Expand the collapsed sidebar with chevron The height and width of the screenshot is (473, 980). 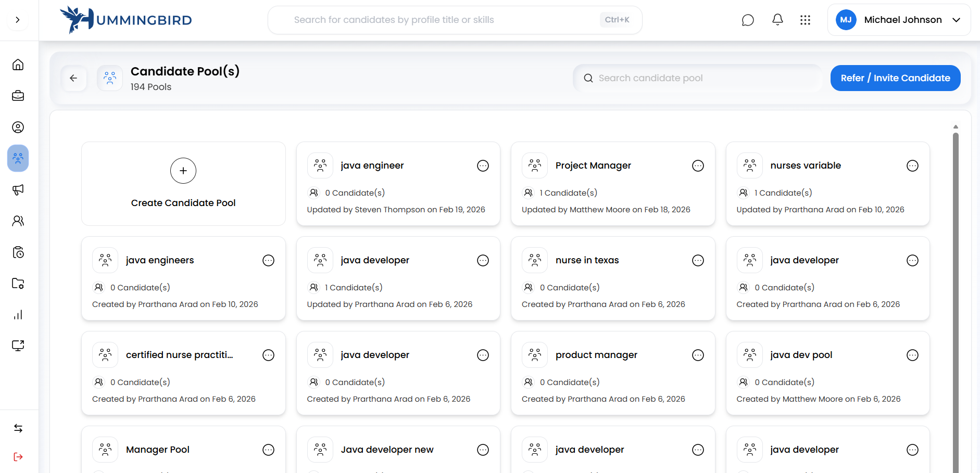click(18, 20)
